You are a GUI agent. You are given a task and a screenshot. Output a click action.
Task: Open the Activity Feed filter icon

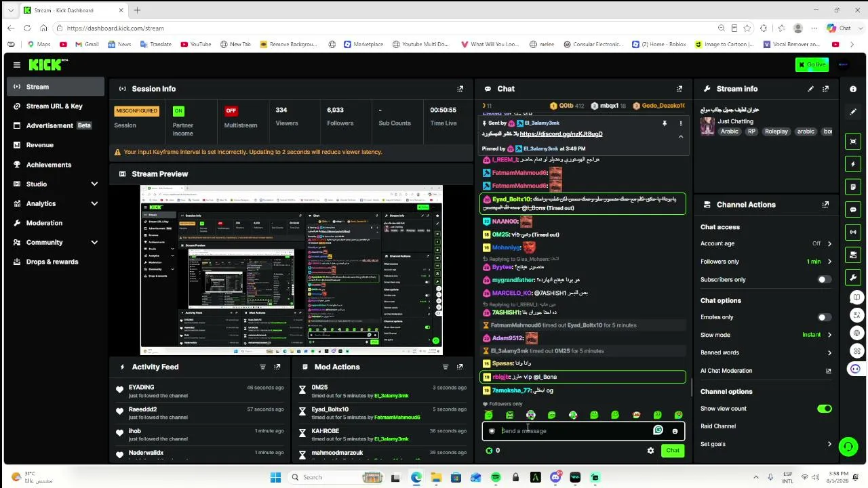click(262, 367)
